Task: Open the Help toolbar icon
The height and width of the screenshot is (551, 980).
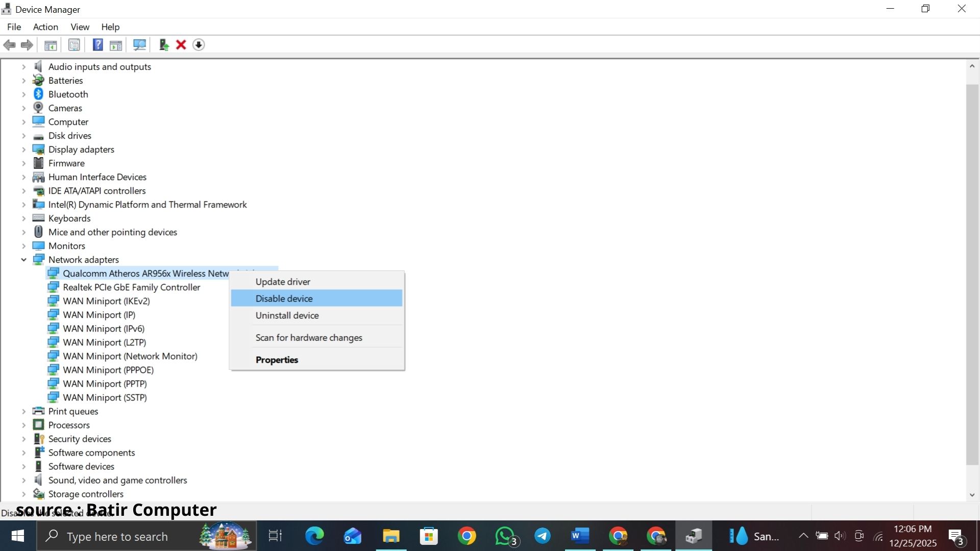Action: click(x=97, y=45)
